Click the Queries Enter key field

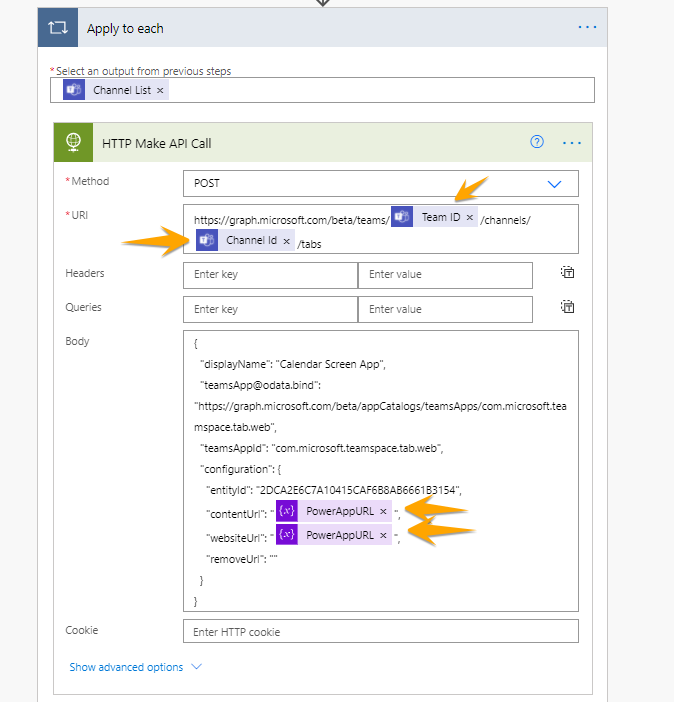click(x=270, y=309)
